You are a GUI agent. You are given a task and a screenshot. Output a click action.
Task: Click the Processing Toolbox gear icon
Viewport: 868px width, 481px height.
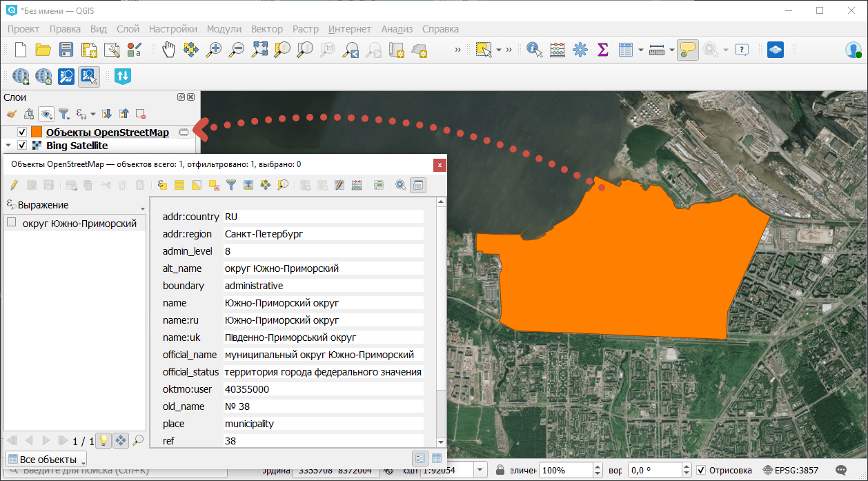(x=580, y=49)
